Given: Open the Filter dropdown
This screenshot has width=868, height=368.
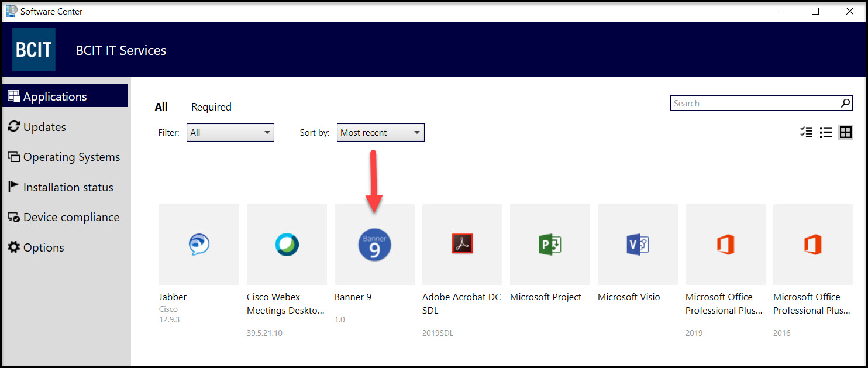Looking at the screenshot, I should (x=230, y=132).
